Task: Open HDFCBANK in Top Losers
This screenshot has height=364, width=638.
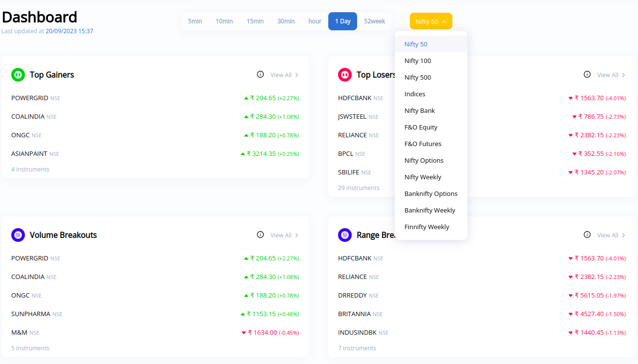Action: pyautogui.click(x=482, y=98)
